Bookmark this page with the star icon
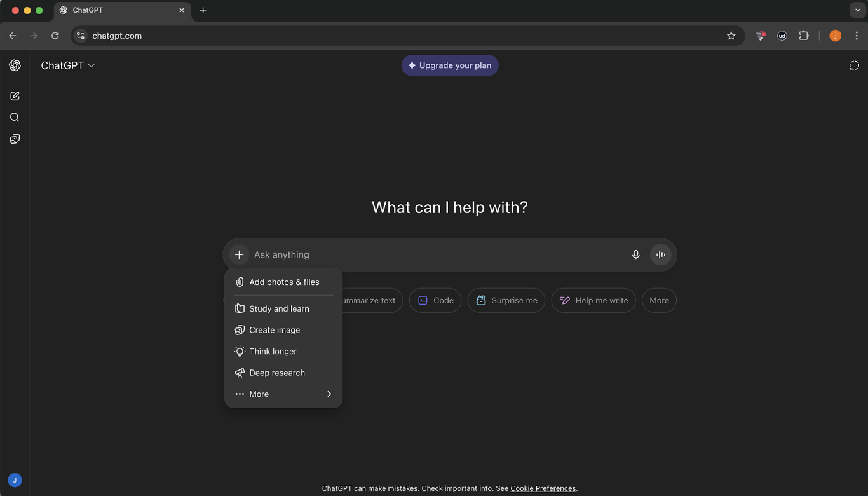This screenshot has height=496, width=868. tap(731, 36)
